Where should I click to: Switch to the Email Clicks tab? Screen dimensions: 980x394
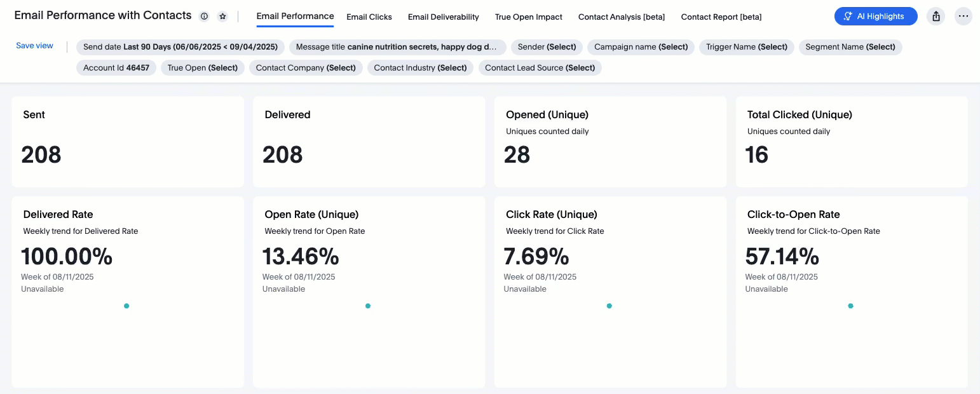point(369,17)
